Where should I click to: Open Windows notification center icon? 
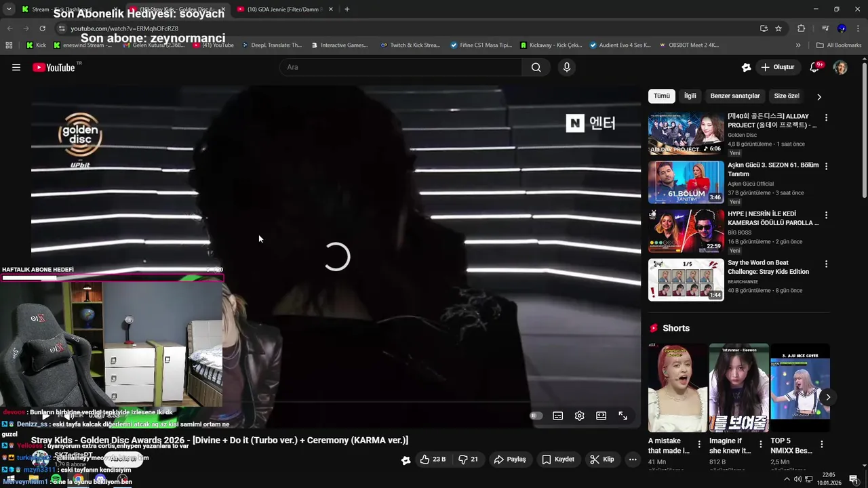(x=854, y=480)
